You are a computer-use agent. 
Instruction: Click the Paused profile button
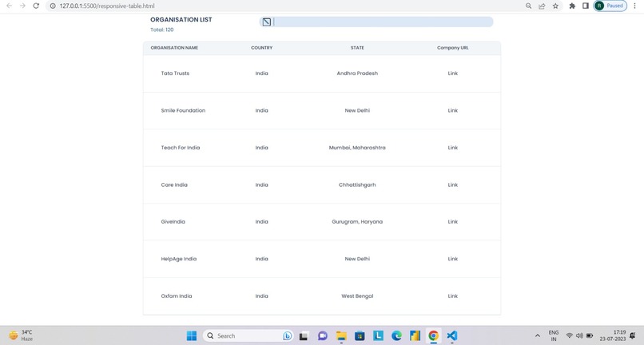[x=610, y=6]
